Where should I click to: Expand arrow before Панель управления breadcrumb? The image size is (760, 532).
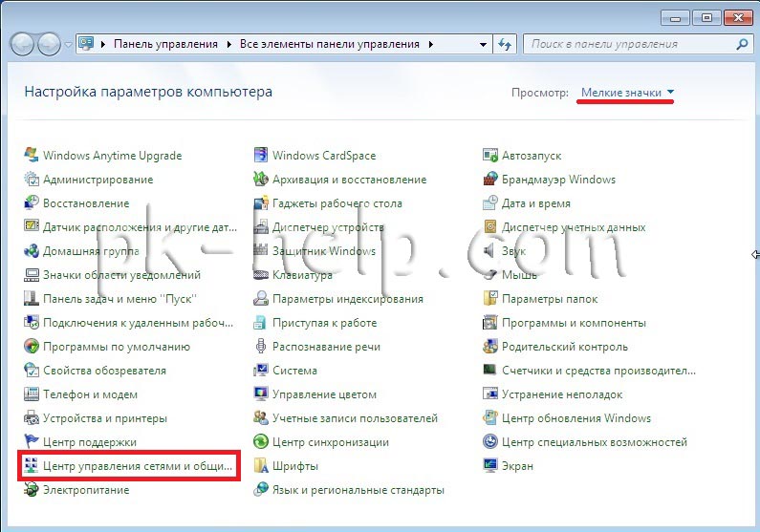102,44
